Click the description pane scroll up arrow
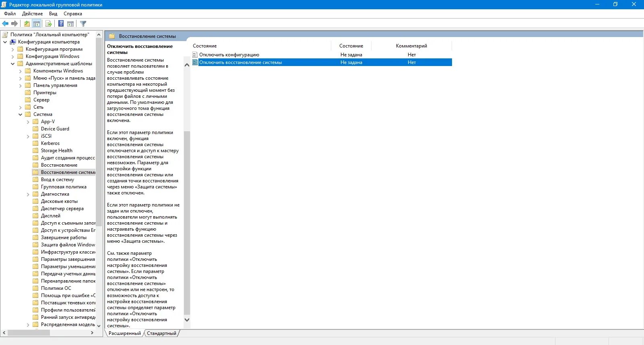This screenshot has height=345, width=644. click(187, 65)
